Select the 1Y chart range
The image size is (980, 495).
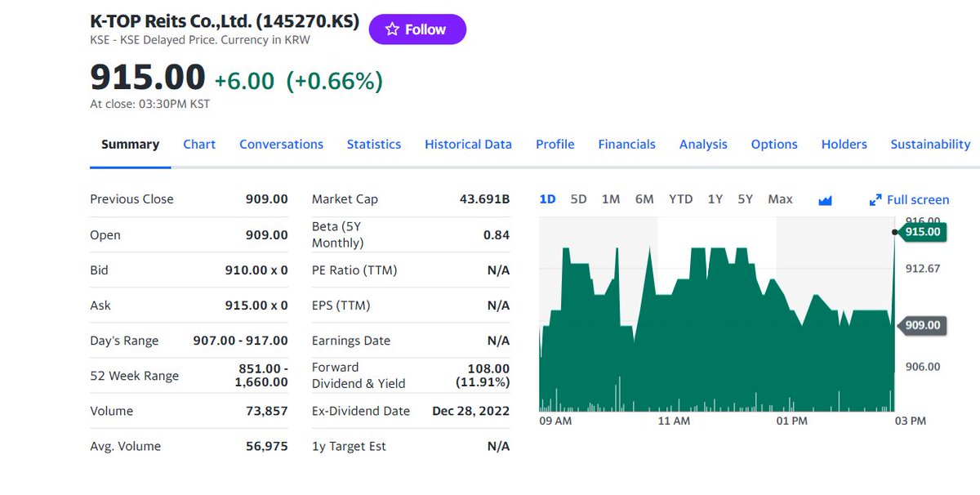click(715, 199)
